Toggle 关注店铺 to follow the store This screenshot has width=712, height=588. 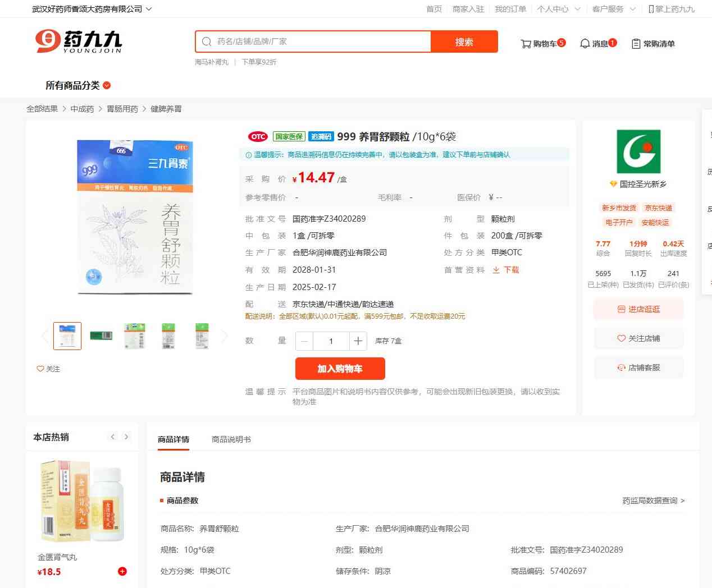tap(638, 338)
